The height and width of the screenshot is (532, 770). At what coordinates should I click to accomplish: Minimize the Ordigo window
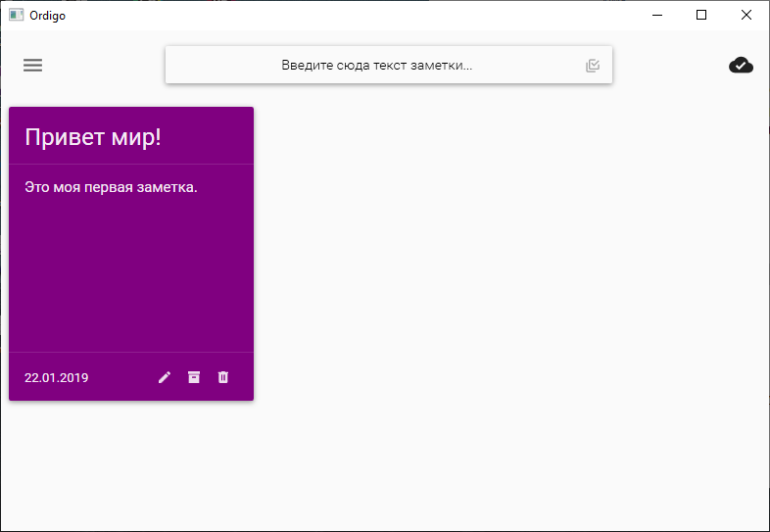[657, 16]
